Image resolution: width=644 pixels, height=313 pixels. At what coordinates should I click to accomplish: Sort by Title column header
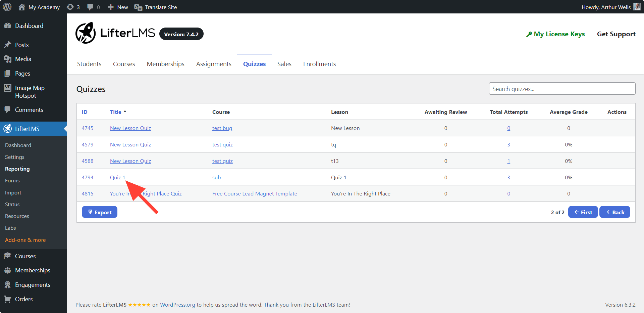click(x=118, y=112)
